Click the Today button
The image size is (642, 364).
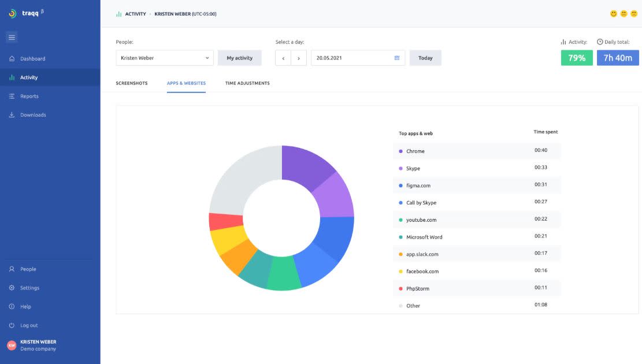425,58
